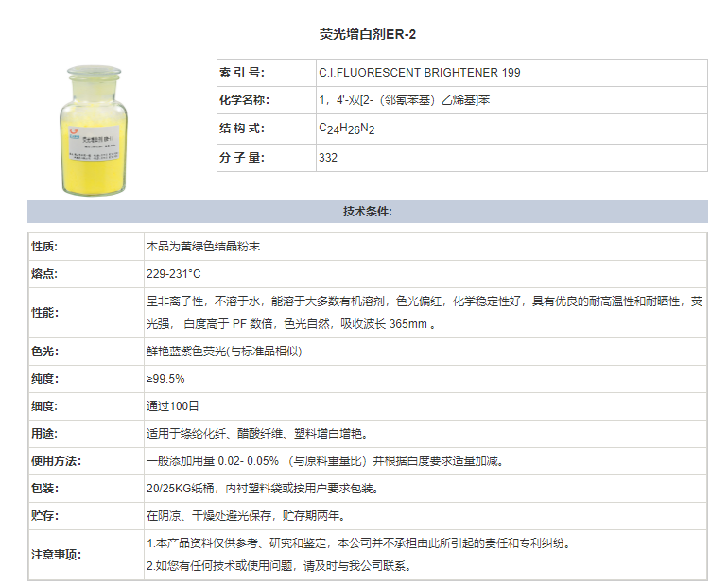This screenshot has width=728, height=585.
Task: Click the C.I.FLUORESCENT BRIGHTENER 199 index value
Action: (x=419, y=73)
